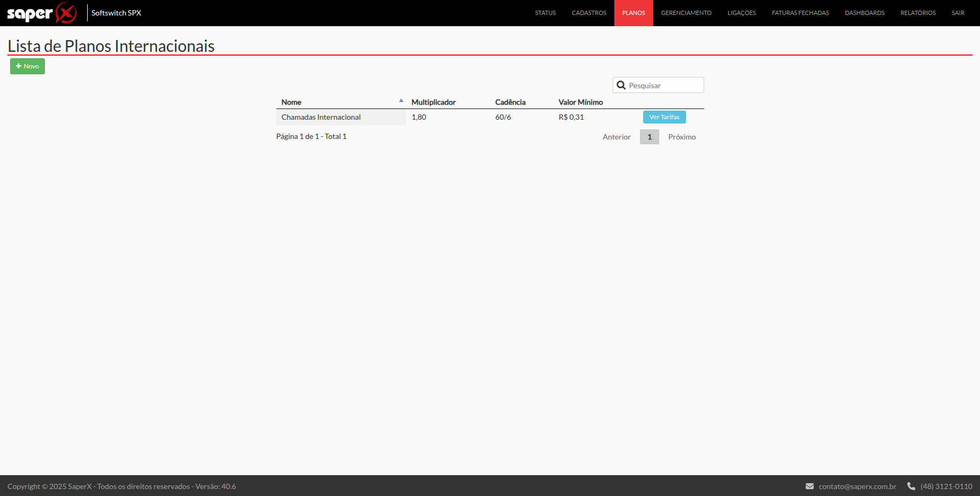Screen dimensions: 980x496
Task: Click the Nome column sort arrow
Action: [401, 101]
